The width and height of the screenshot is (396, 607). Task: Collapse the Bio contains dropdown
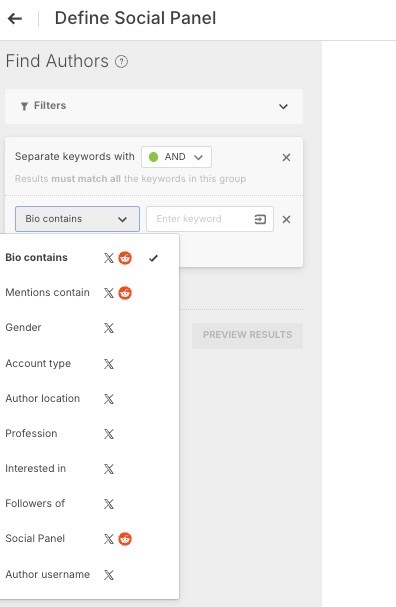coord(77,219)
